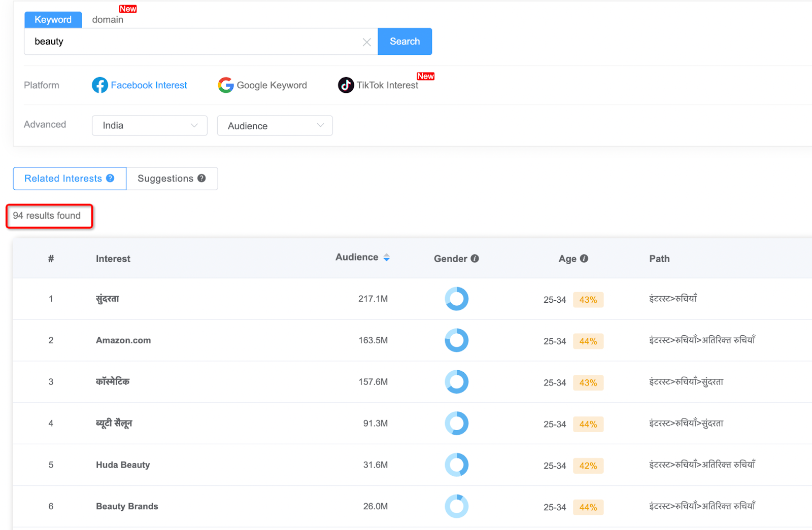Viewport: 812px width, 530px height.
Task: Clear the search box with the X icon
Action: pyautogui.click(x=367, y=42)
